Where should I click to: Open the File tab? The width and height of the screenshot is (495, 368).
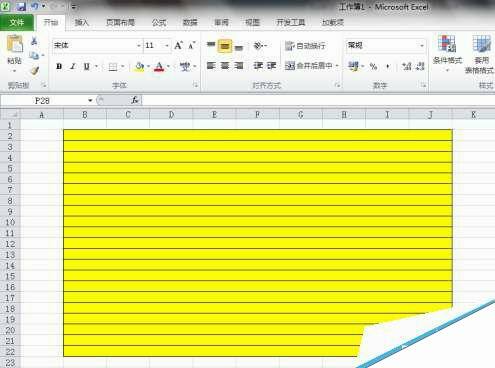click(x=17, y=22)
